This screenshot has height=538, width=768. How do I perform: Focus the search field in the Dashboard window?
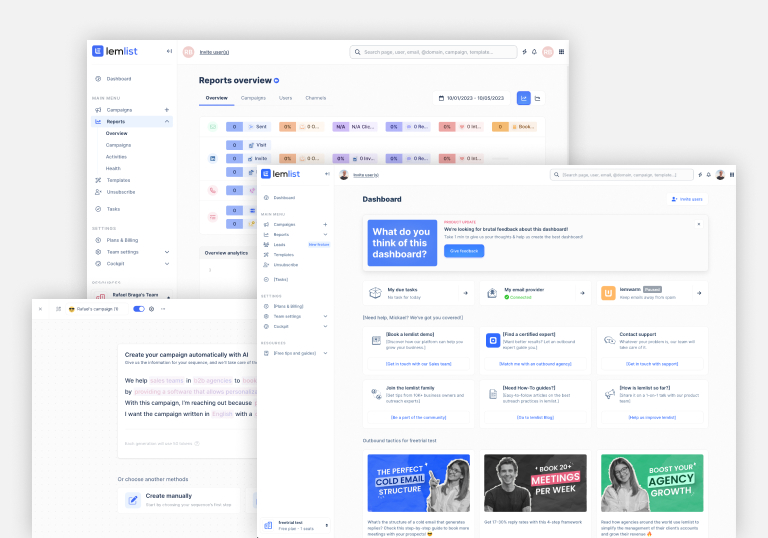tap(622, 175)
